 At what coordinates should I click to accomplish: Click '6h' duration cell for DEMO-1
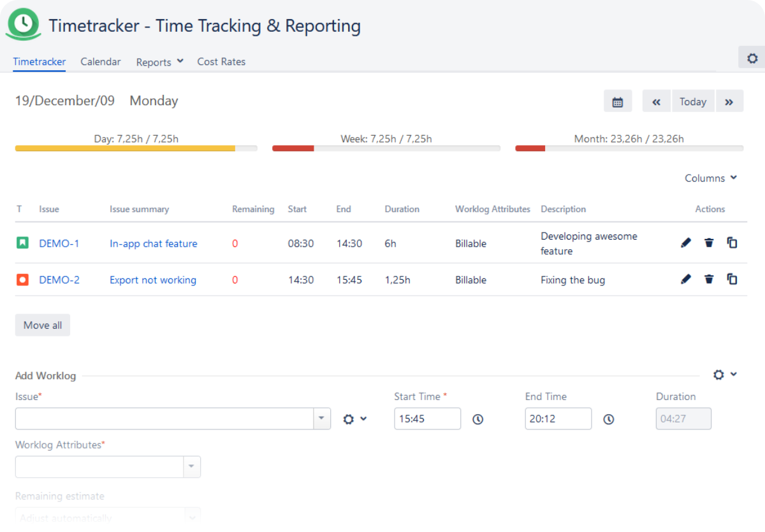click(x=391, y=243)
